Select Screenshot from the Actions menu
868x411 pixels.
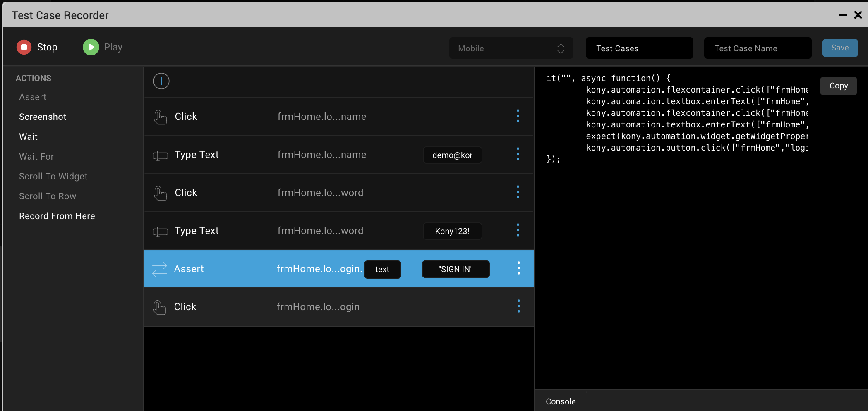(42, 117)
